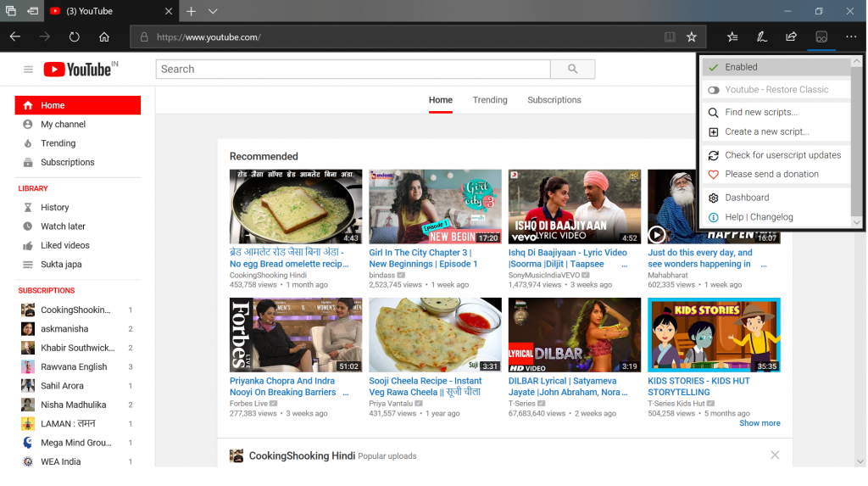The width and height of the screenshot is (868, 486).
Task: Click down arrow of Tampermonkey popup scrollbar
Action: tap(856, 222)
